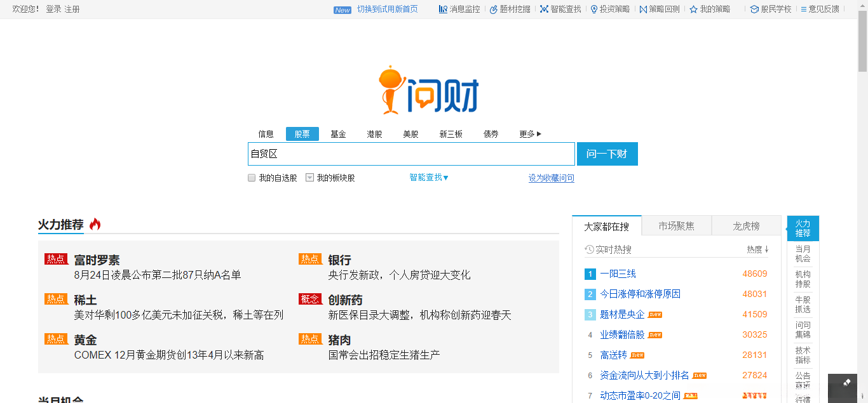Image resolution: width=868 pixels, height=403 pixels.
Task: Check the 我的自选股 checkbox
Action: pos(252,178)
